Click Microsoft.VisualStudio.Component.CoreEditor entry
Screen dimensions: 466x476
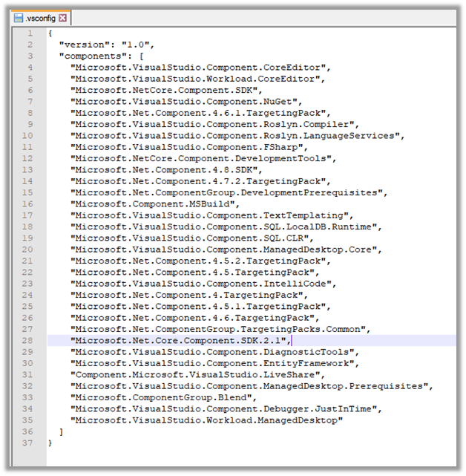(x=200, y=68)
